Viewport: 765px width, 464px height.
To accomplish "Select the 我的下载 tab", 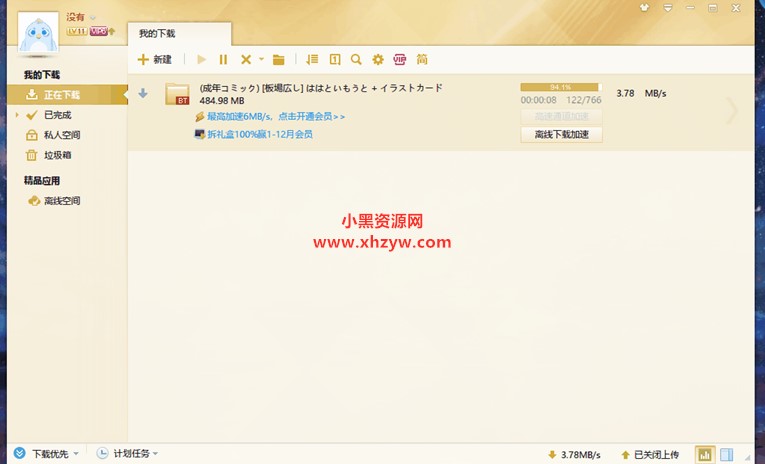I will pyautogui.click(x=157, y=34).
